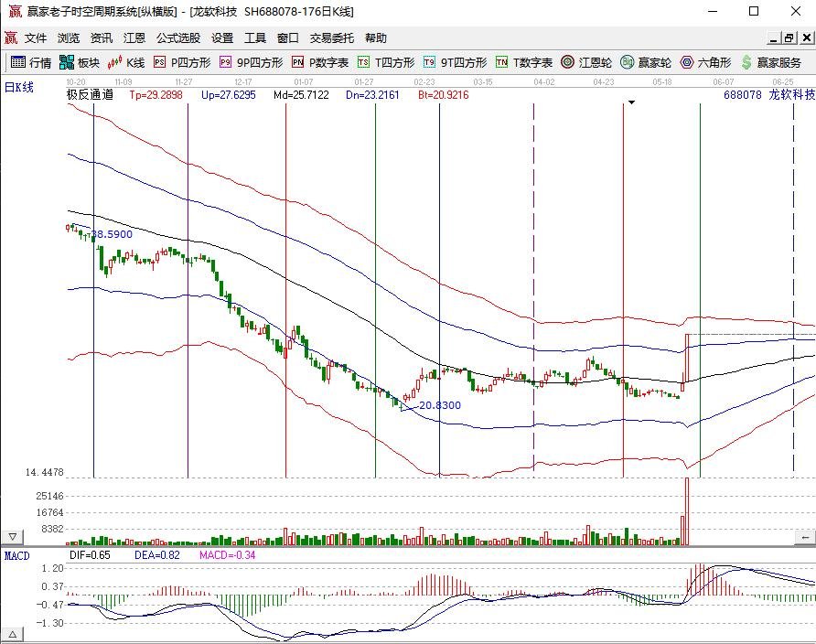Click the tallest volume bar at chart end
The image size is (816, 644).
coord(687,511)
